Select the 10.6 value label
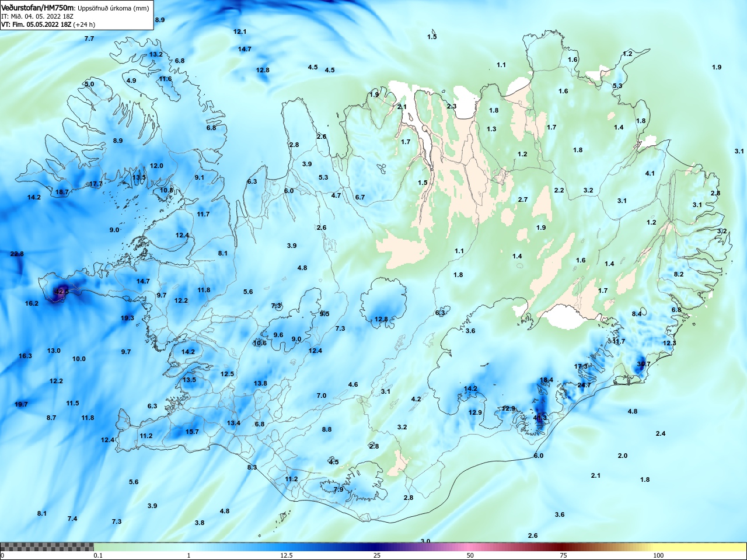Viewport: 747px width, 560px height. pos(260,343)
